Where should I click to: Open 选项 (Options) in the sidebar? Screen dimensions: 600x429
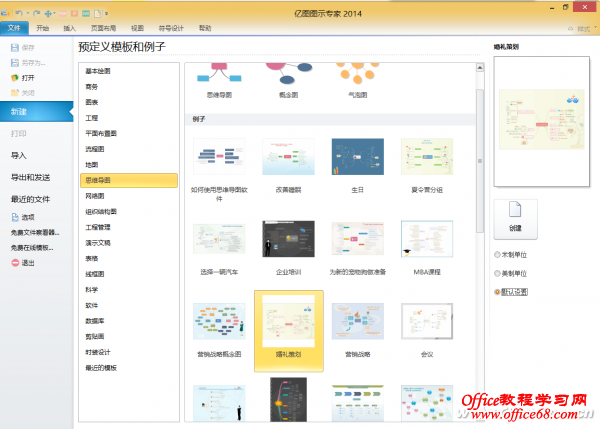tap(23, 217)
